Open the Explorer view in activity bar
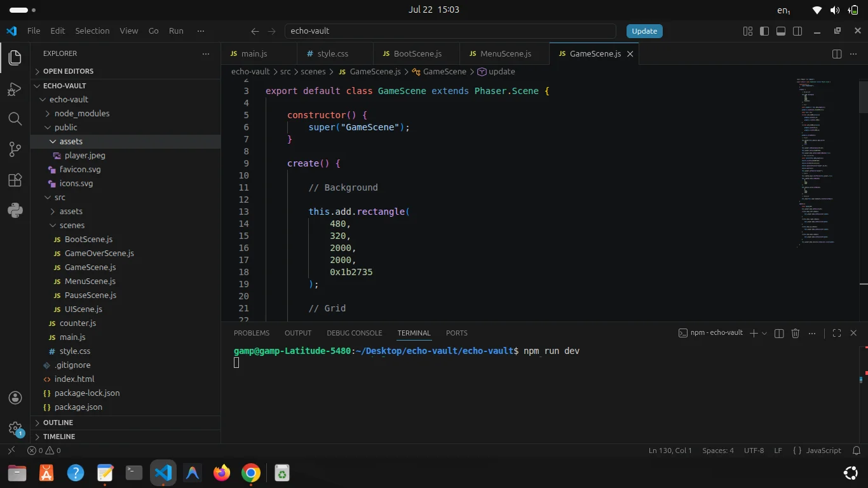 click(x=15, y=58)
